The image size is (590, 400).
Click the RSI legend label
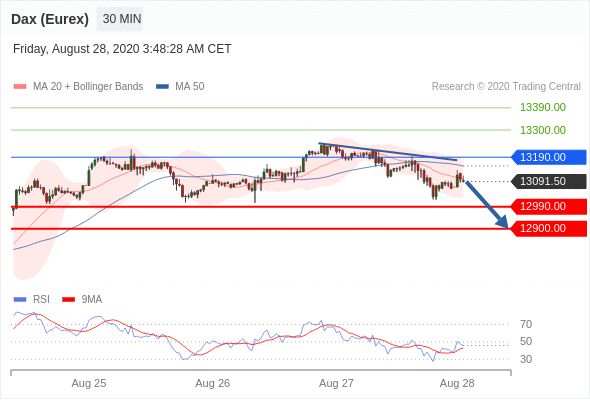[41, 300]
